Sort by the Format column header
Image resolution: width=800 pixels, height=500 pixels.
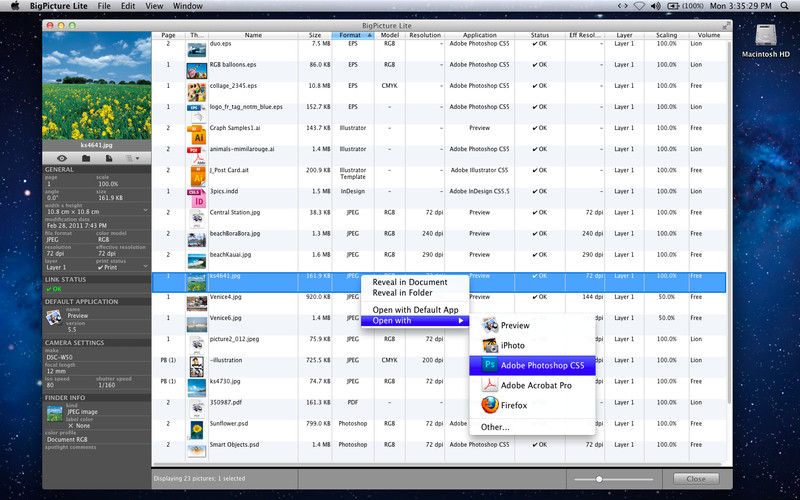point(353,35)
